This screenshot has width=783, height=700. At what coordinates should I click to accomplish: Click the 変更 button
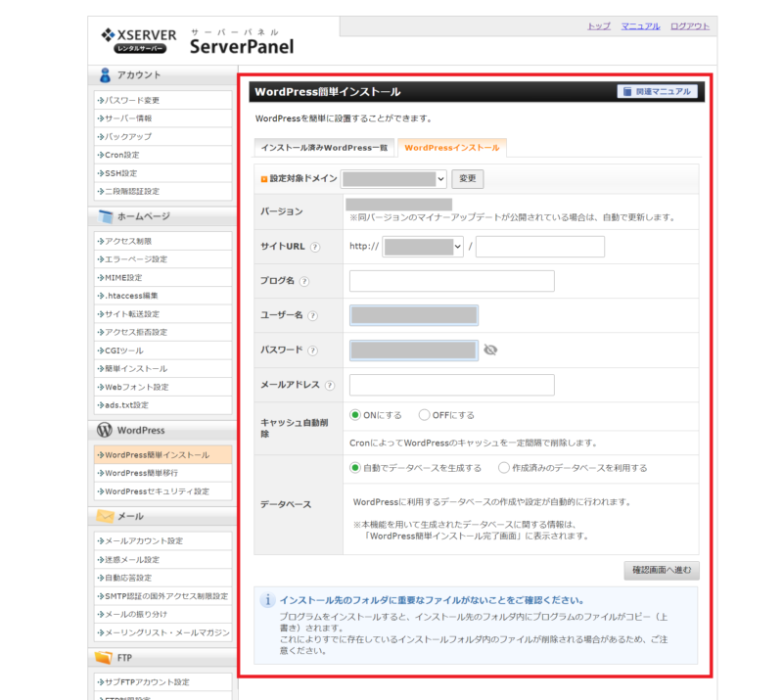[468, 179]
